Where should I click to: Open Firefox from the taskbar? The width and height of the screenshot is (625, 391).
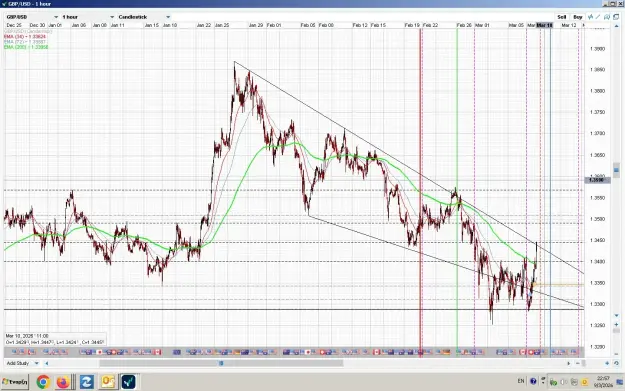tap(63, 382)
